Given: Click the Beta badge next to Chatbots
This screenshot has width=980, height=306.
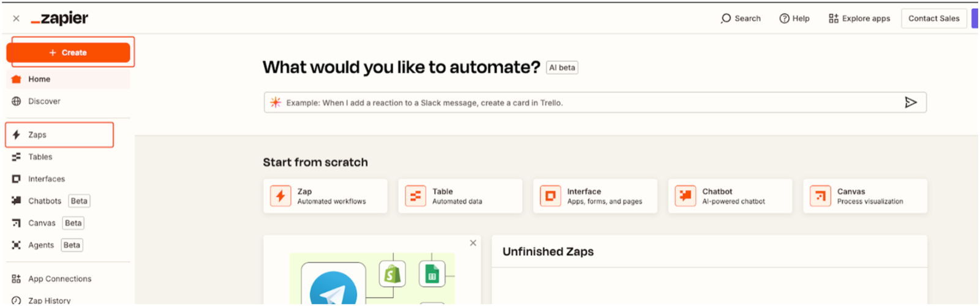Looking at the screenshot, I should [x=79, y=201].
